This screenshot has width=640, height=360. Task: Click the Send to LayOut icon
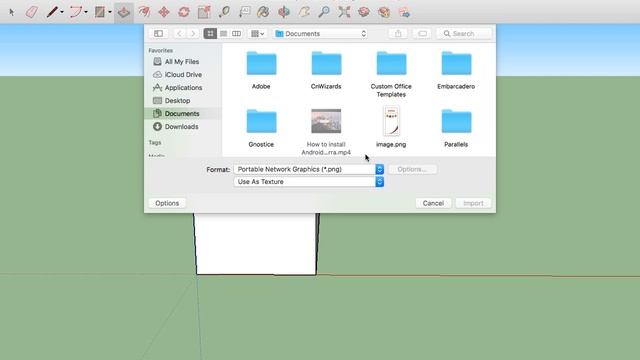(x=404, y=12)
